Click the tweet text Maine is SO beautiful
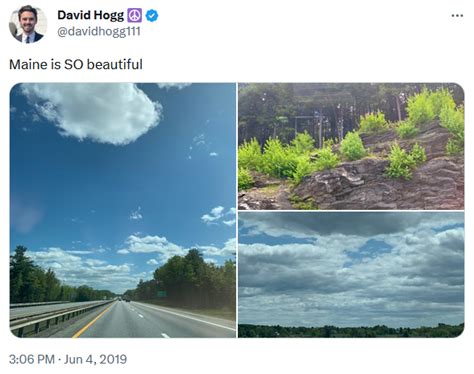The height and width of the screenshot is (374, 474). (76, 64)
